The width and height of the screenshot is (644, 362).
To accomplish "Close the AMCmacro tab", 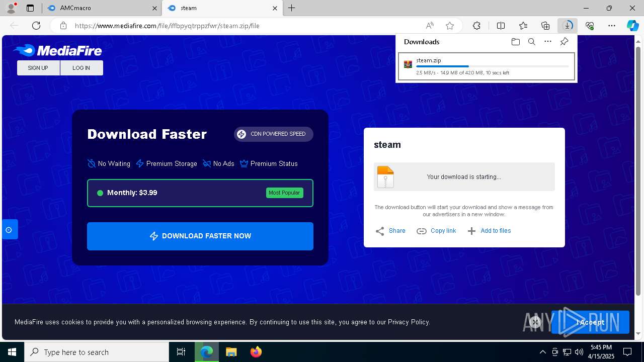I will click(x=154, y=8).
